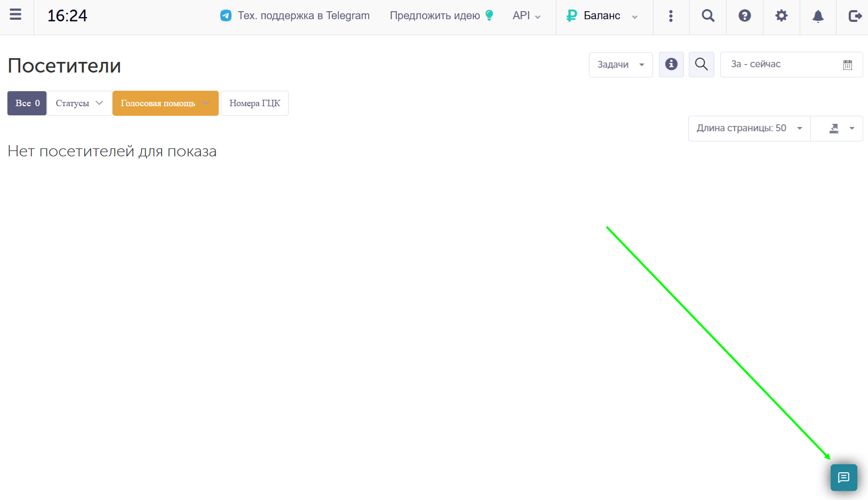
Task: Open the Баланс dropdown
Action: pyautogui.click(x=604, y=17)
